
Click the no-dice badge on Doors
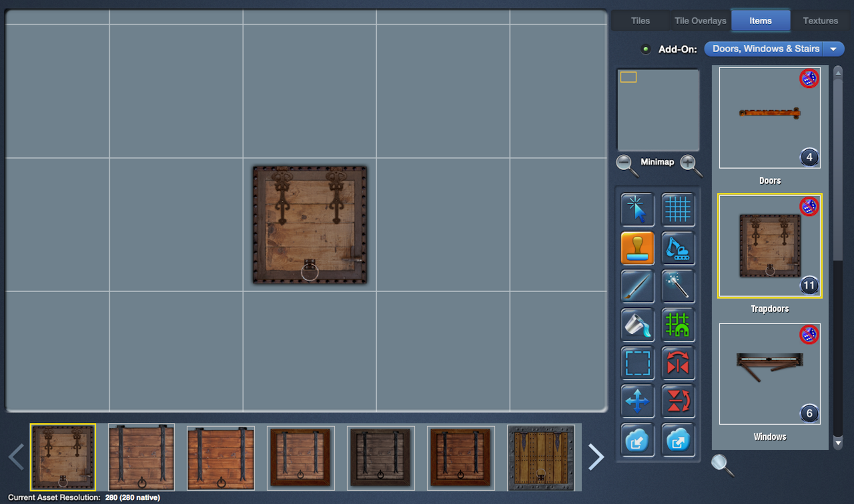tap(809, 79)
